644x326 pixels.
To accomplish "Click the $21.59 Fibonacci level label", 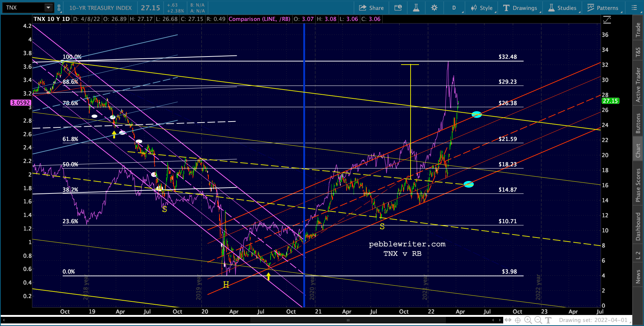I will (x=508, y=139).
